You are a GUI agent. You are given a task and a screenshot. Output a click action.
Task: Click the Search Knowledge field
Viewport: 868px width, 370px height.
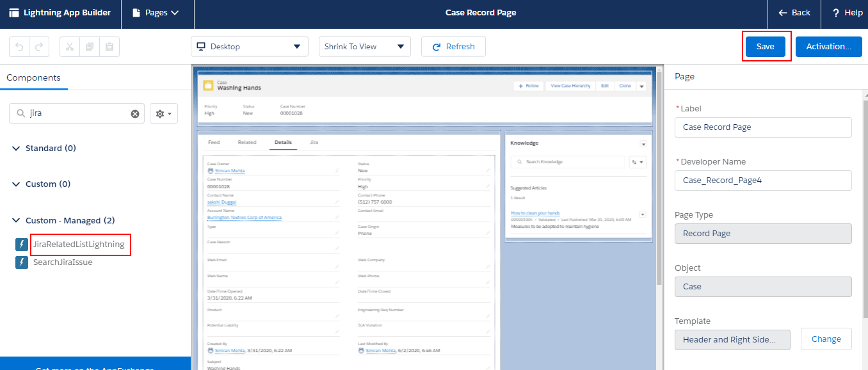(568, 163)
